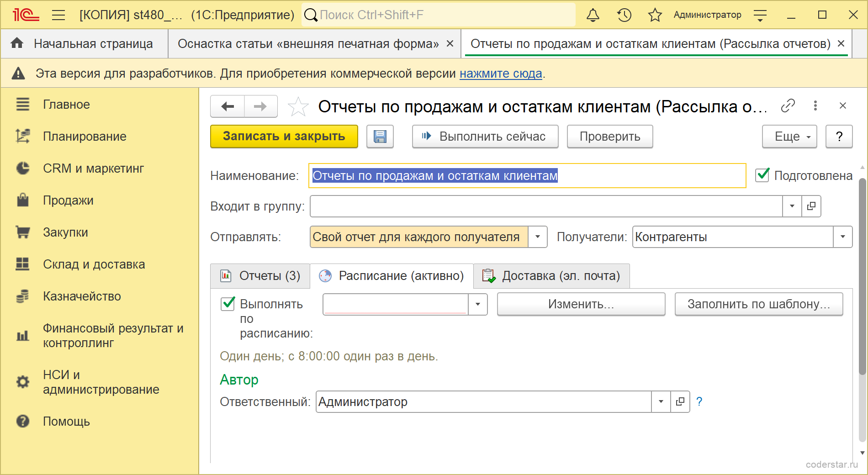Open the history clock icon
Viewport: 868px width, 475px height.
624,15
